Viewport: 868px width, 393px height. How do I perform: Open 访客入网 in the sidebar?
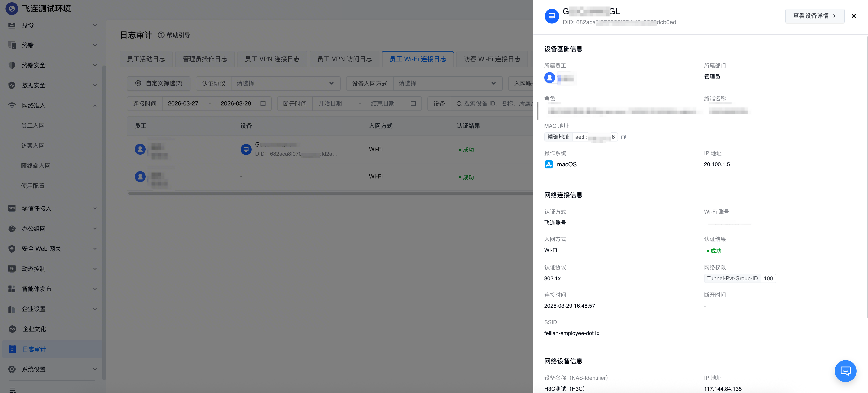pos(33,145)
